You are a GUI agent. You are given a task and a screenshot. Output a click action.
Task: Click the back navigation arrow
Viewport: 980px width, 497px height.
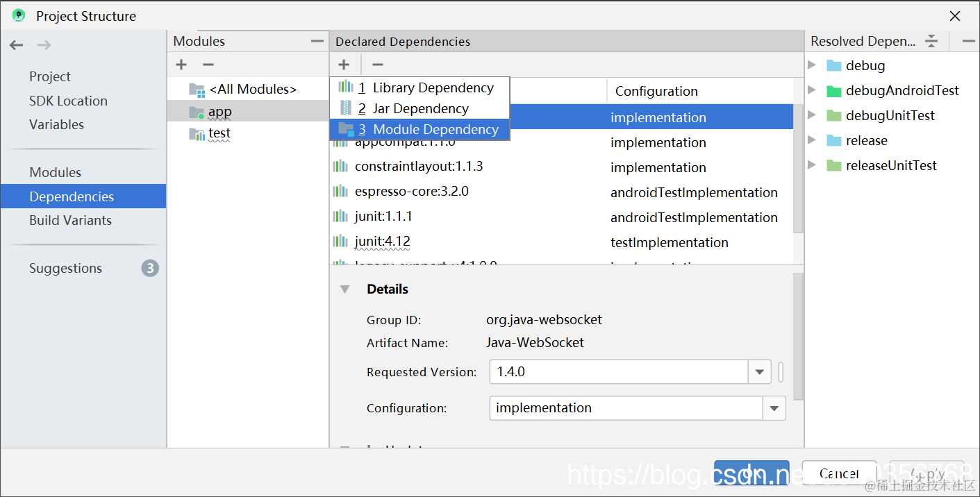click(x=16, y=45)
